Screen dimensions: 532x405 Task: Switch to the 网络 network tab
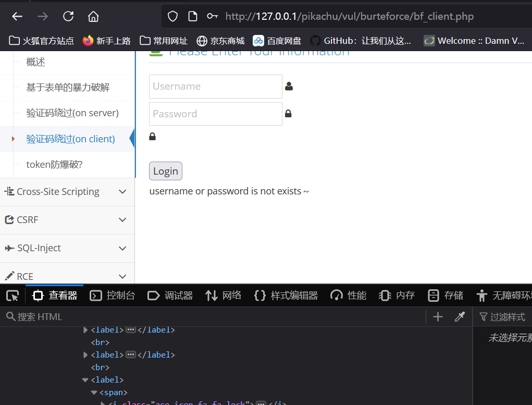click(x=223, y=296)
